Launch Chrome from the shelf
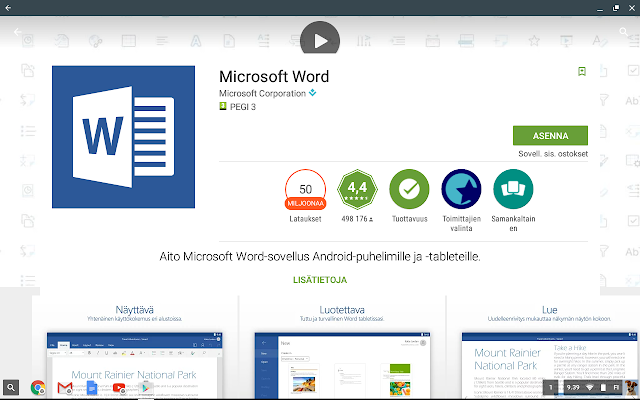Viewport: 640px width, 400px height. pos(38,387)
